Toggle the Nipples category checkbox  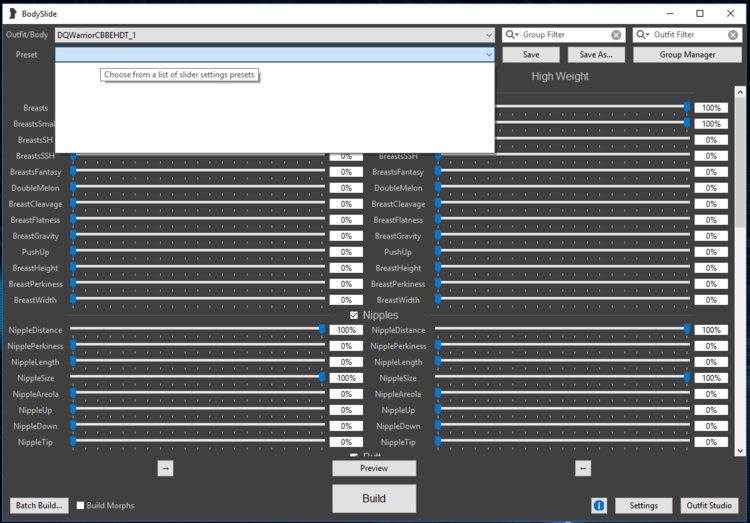coord(354,315)
